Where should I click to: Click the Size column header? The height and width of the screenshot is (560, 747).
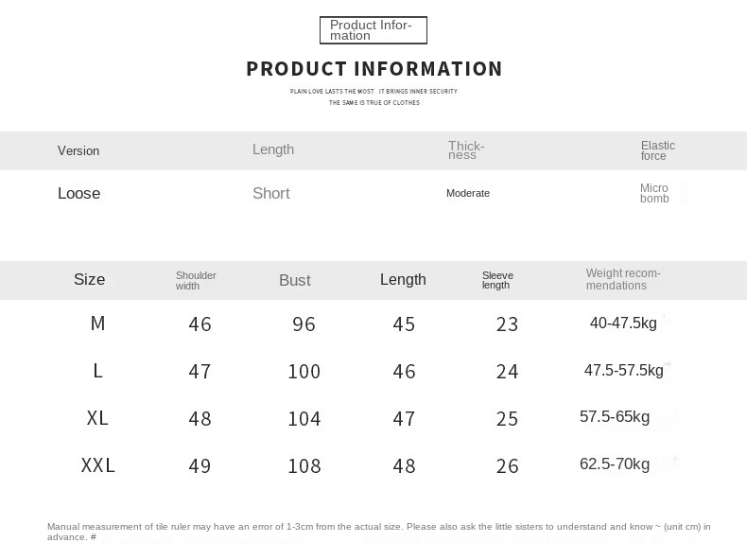pyautogui.click(x=89, y=280)
